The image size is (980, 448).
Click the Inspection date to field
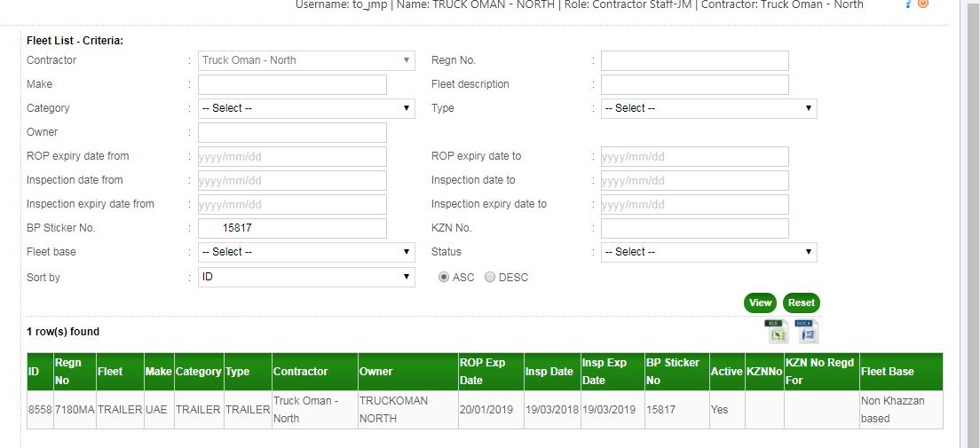pyautogui.click(x=694, y=181)
